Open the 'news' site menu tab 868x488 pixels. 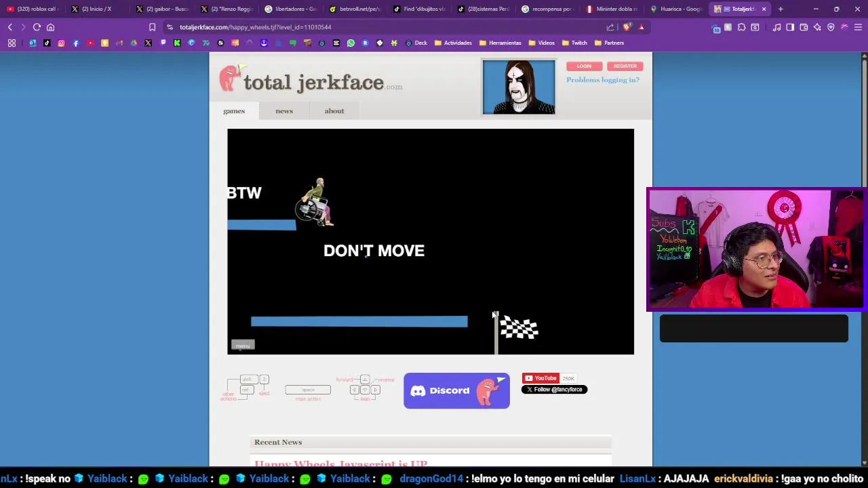(x=284, y=111)
